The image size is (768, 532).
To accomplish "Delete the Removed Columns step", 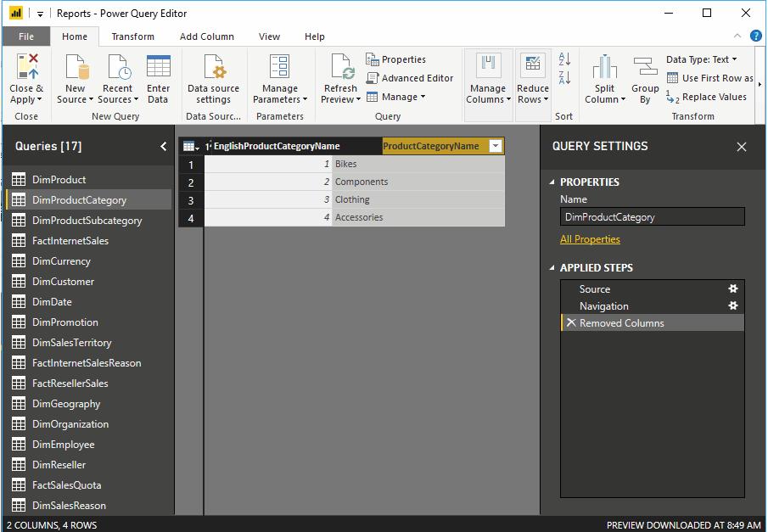I will (571, 323).
